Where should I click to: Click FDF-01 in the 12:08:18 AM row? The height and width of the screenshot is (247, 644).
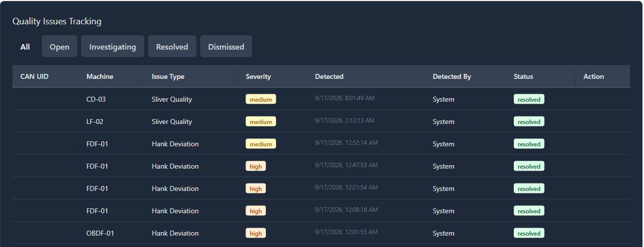[x=97, y=211]
